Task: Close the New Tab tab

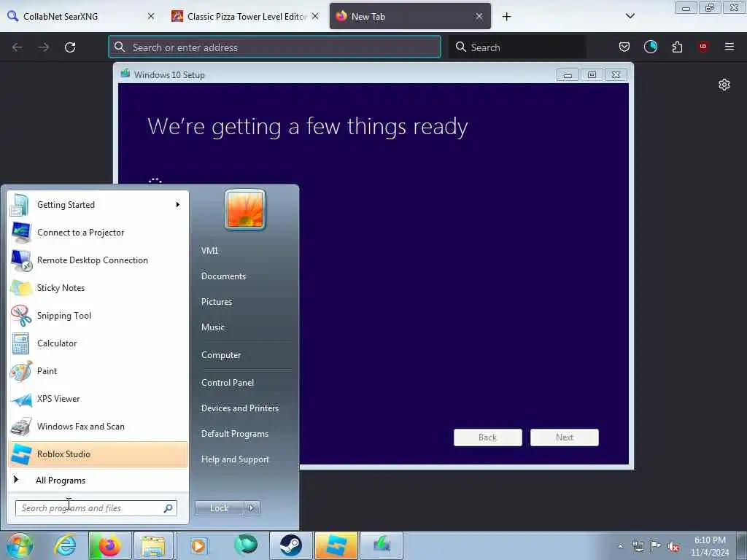Action: 479,17
